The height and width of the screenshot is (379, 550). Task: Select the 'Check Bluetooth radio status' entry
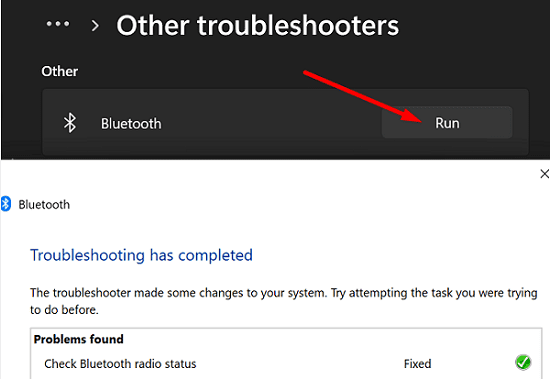(x=120, y=364)
